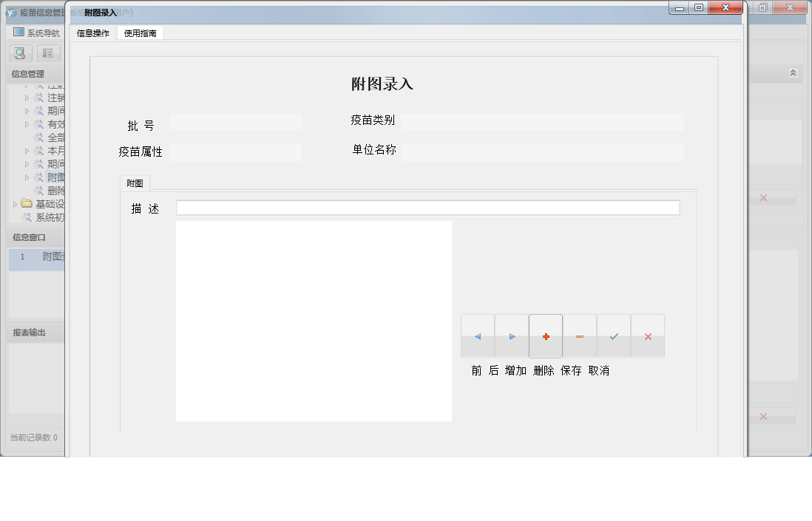812x521 pixels.
Task: Expand the 基础设 folder node
Action: coord(15,205)
